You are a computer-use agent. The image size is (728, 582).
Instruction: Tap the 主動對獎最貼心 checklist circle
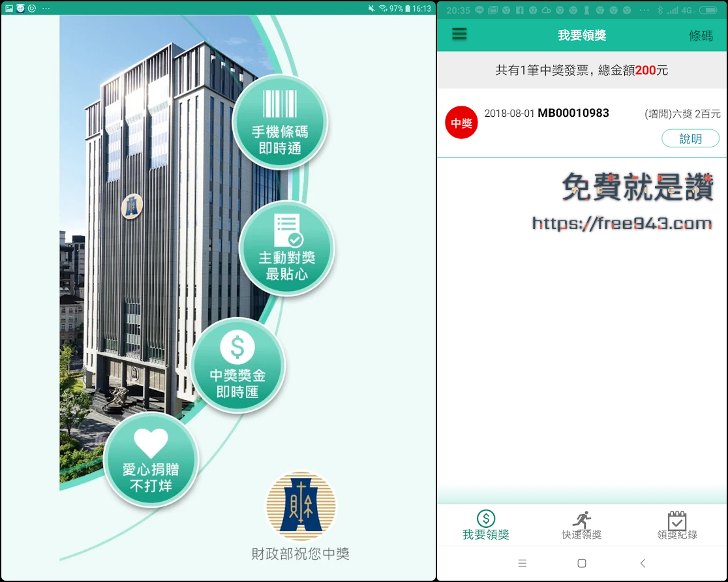coord(286,249)
